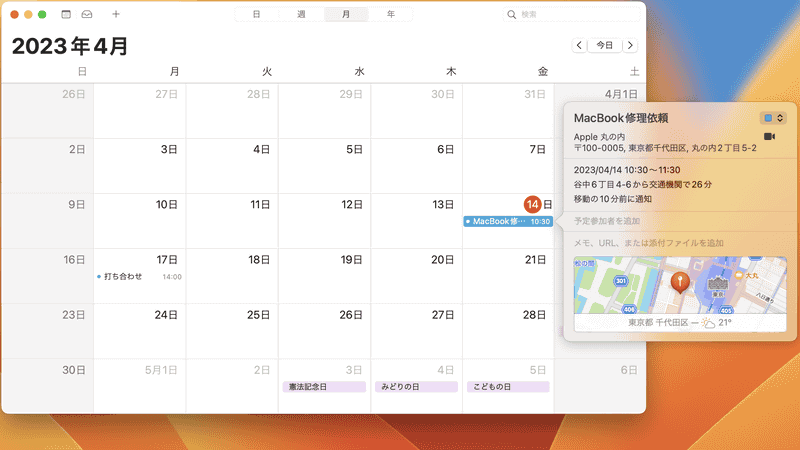
Task: Click 予定参加者を追加 to add invitees
Action: (607, 221)
